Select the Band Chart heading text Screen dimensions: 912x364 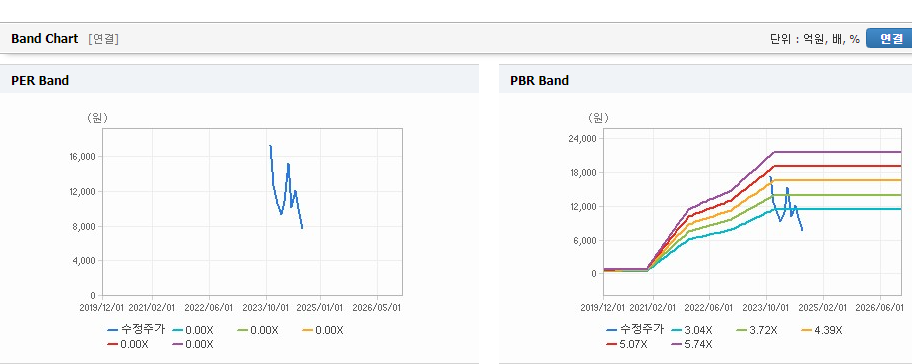[x=44, y=39]
